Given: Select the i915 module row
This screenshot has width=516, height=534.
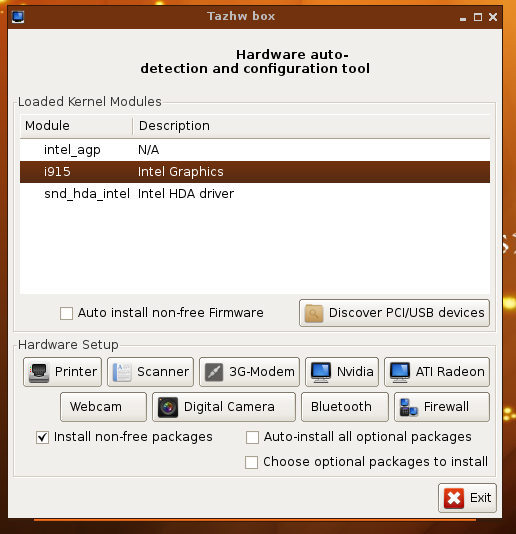Looking at the screenshot, I should (255, 172).
